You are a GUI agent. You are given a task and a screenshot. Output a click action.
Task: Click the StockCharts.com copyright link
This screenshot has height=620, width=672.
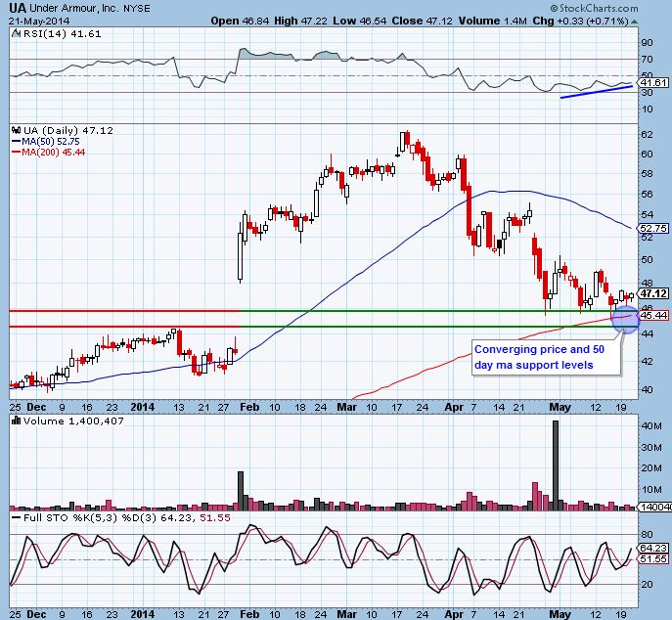[594, 8]
